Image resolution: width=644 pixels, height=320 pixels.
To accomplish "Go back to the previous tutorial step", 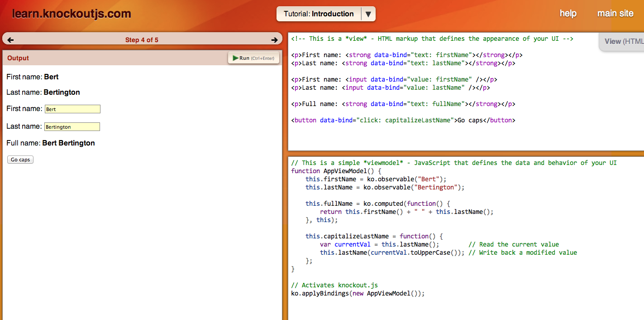I will (10, 40).
